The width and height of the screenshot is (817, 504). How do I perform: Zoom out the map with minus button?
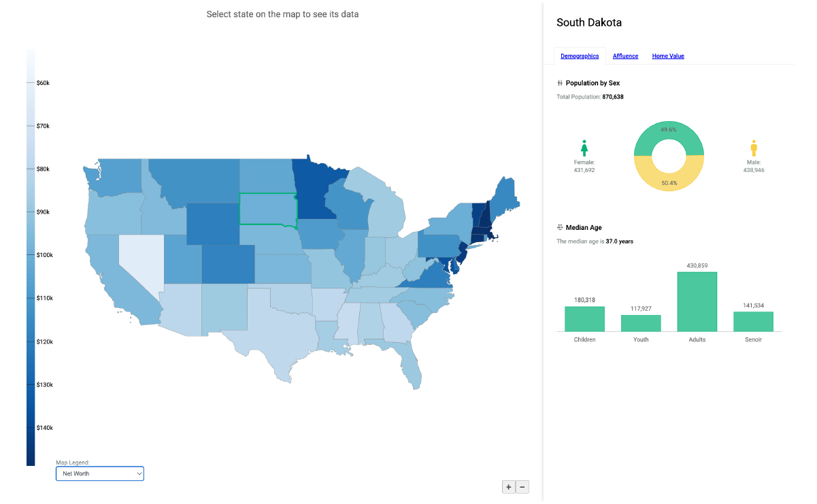(x=522, y=487)
